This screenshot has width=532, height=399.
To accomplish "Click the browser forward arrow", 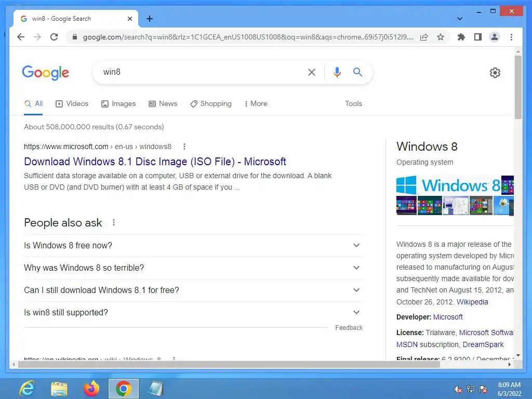I will pos(37,37).
